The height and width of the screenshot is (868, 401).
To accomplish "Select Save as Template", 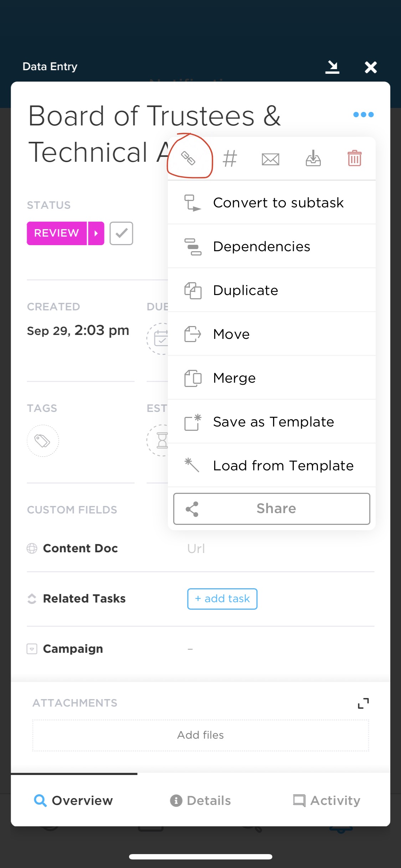I will point(272,422).
